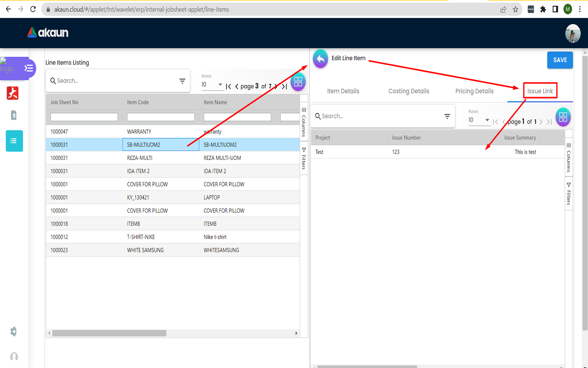
Task: Bookmark page with the star icon
Action: tap(515, 9)
